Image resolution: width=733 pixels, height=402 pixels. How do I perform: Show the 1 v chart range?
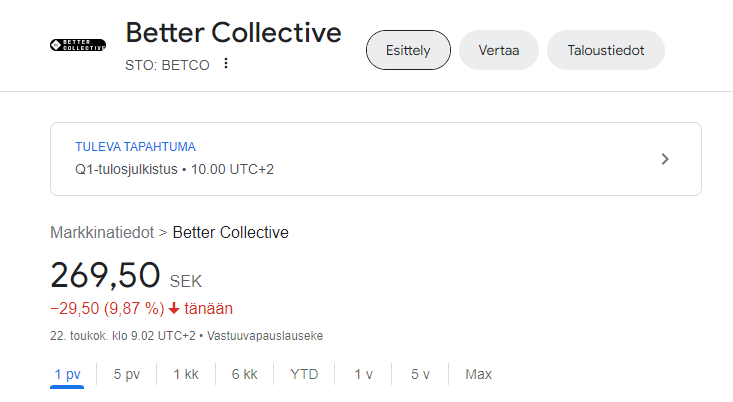tap(363, 374)
